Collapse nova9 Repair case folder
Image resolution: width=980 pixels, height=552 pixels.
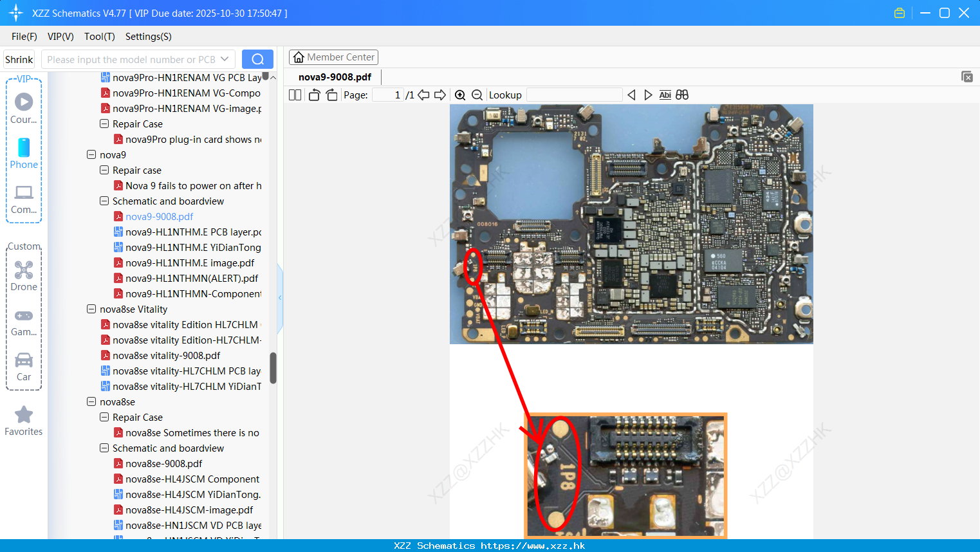click(x=104, y=170)
